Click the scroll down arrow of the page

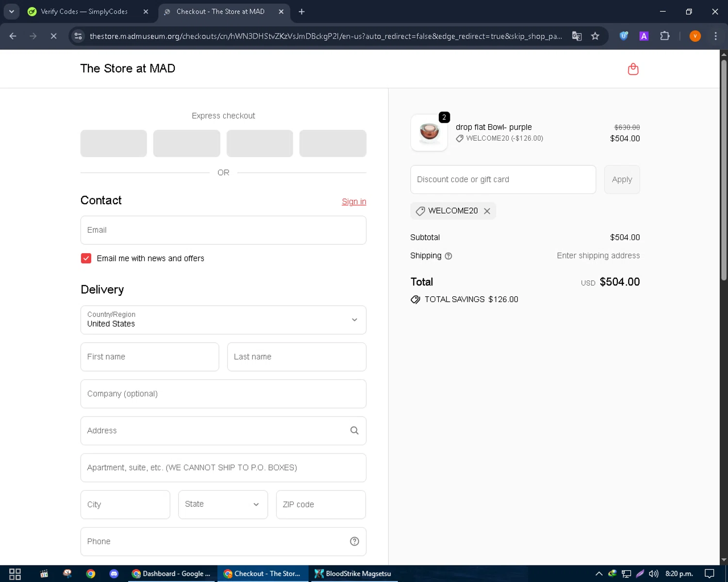724,560
